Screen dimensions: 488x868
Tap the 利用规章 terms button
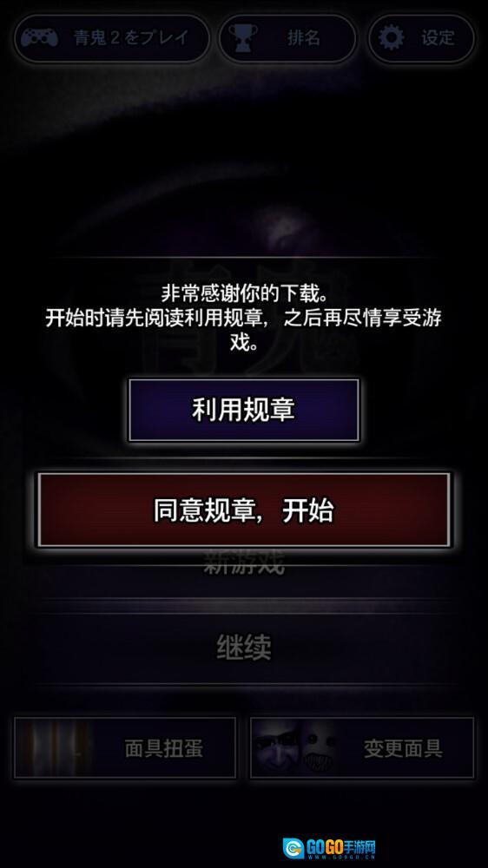(244, 411)
